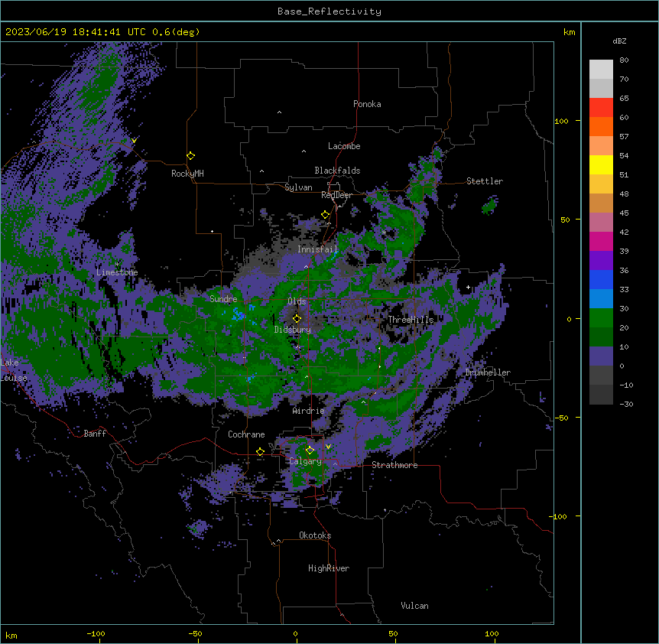Screen dimensions: 659x644
Task: Choose the magenta 42 dBZ legend swatch
Action: [x=601, y=241]
